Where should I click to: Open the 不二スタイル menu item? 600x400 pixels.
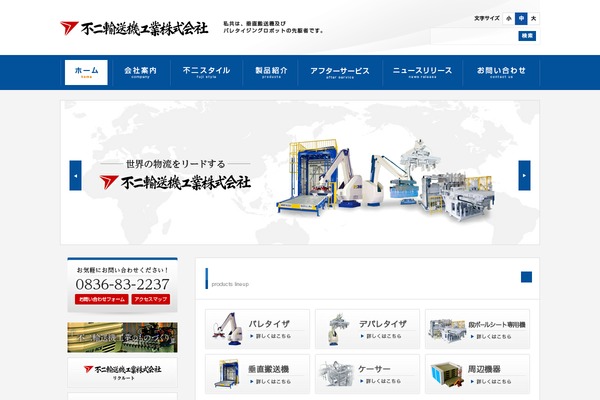206,72
